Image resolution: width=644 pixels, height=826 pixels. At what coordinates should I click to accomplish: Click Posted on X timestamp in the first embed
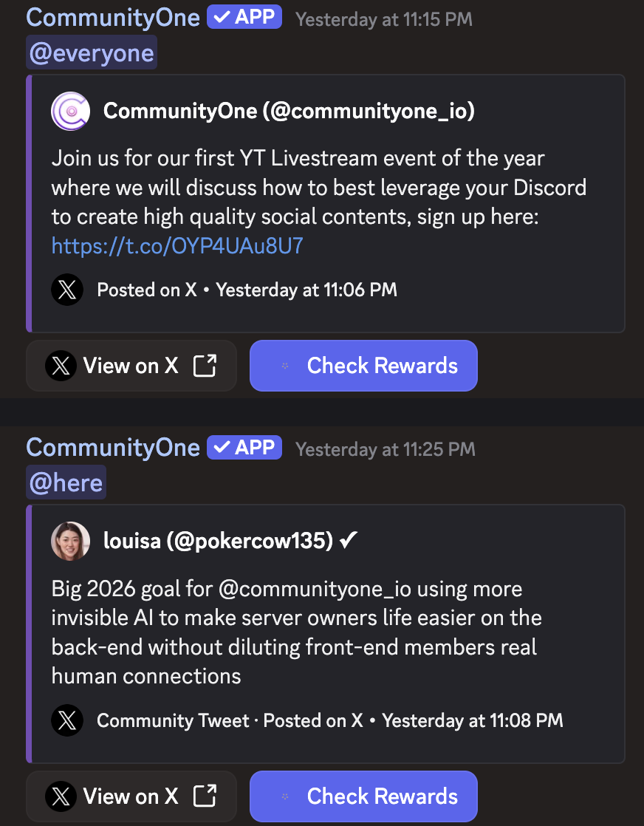[x=146, y=290]
